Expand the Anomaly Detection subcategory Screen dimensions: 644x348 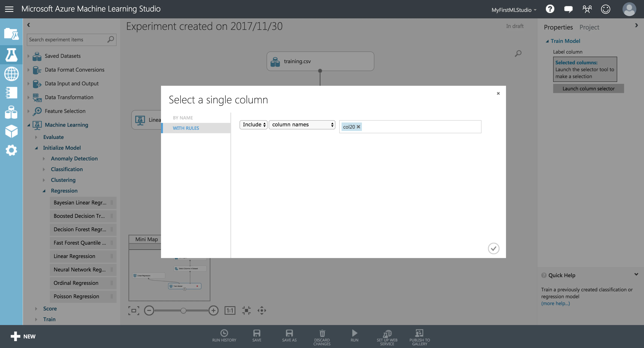point(44,158)
